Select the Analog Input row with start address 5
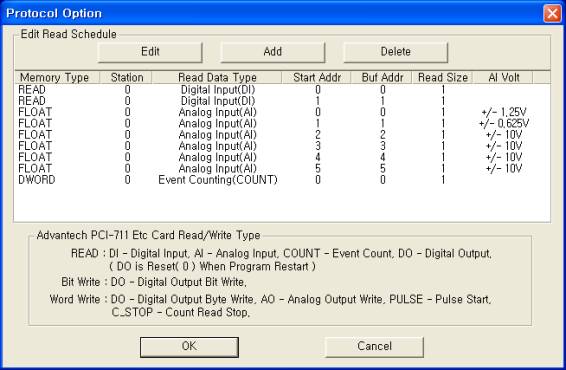The height and width of the screenshot is (370, 566). click(282, 169)
